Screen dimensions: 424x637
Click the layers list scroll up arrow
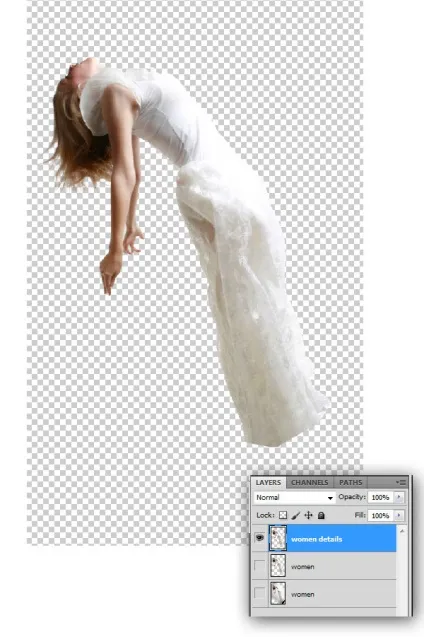(x=402, y=531)
